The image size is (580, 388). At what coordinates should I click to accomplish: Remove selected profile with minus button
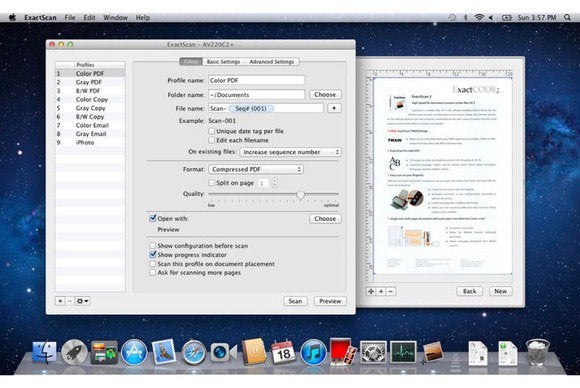pos(69,301)
